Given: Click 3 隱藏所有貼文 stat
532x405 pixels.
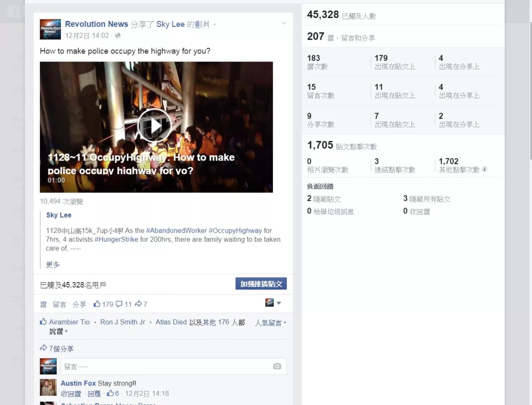Looking at the screenshot, I should pyautogui.click(x=427, y=199).
